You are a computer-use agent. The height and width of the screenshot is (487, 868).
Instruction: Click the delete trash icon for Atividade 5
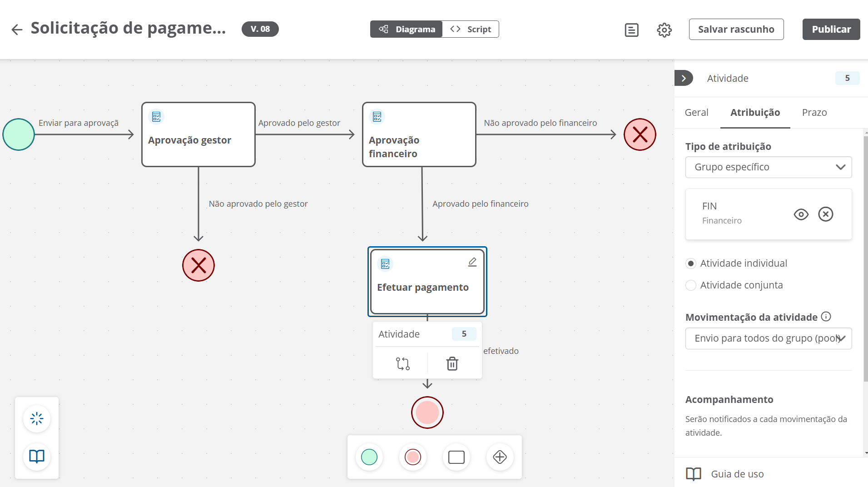[452, 363]
